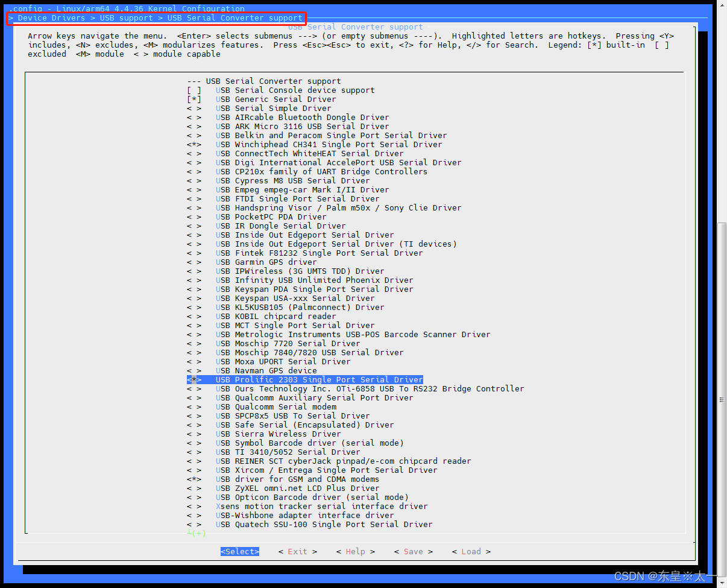The height and width of the screenshot is (588, 727).
Task: Select USB CP210x UART Bridge Controllers entry
Action: click(x=321, y=172)
